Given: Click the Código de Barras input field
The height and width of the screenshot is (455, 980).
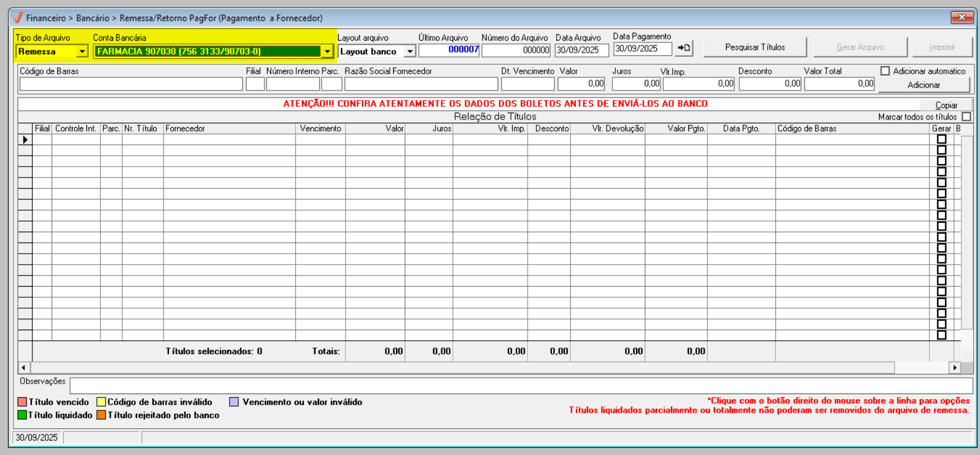Looking at the screenshot, I should 131,84.
